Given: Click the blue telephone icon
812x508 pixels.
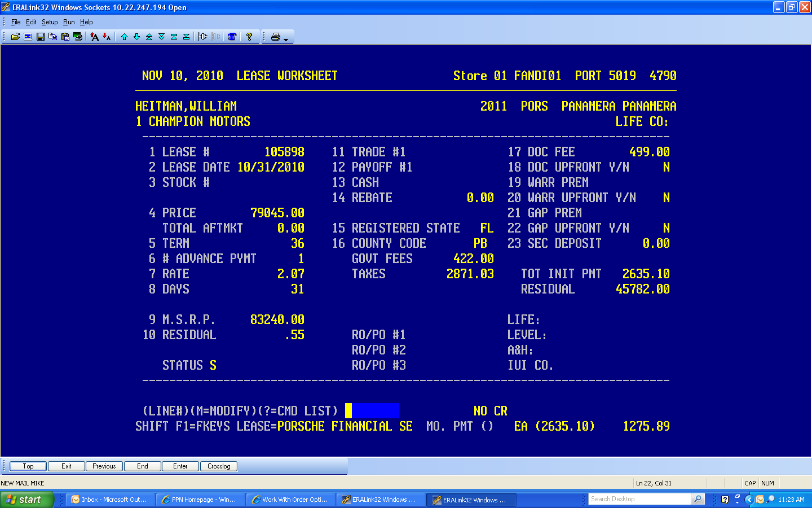Looking at the screenshot, I should (232, 37).
